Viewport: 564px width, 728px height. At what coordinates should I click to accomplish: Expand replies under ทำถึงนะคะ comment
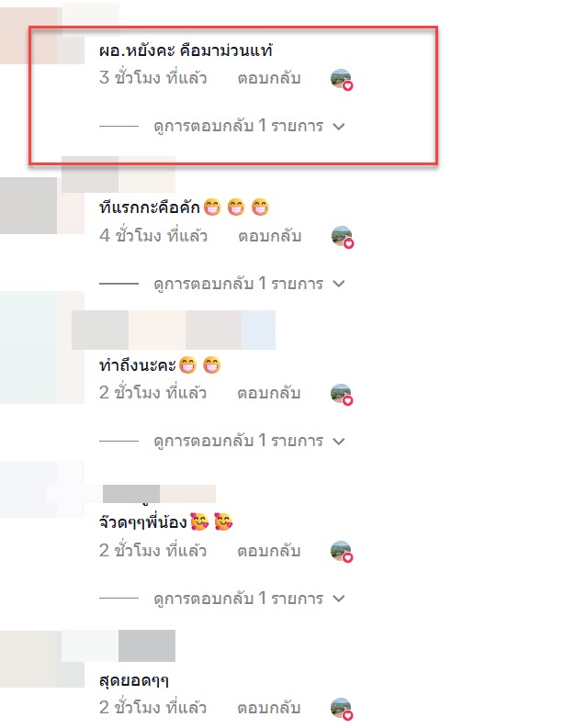249,441
